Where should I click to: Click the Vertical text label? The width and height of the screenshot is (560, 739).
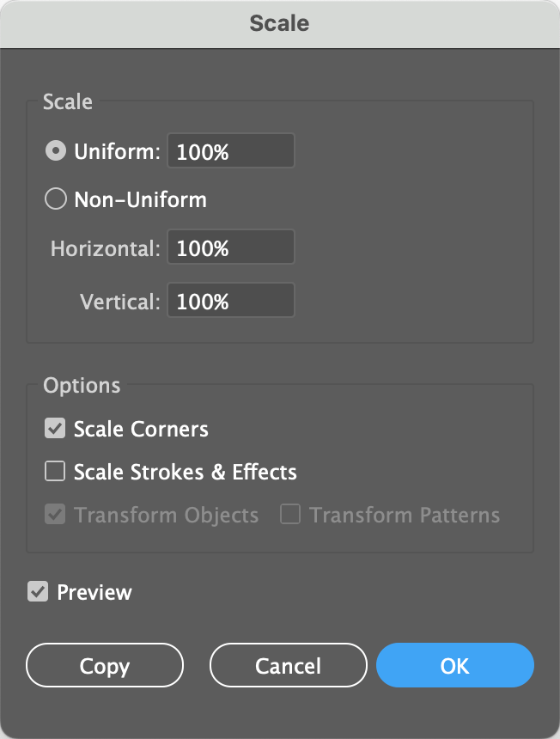click(x=119, y=302)
